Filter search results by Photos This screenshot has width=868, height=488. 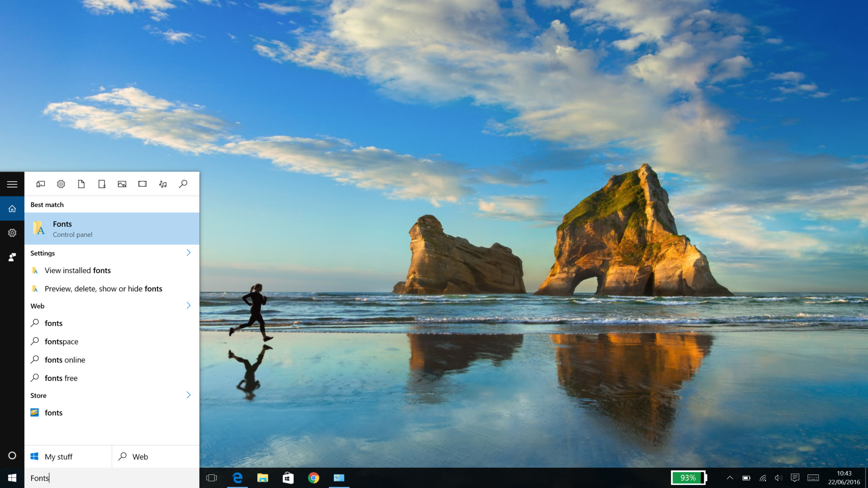coord(122,184)
